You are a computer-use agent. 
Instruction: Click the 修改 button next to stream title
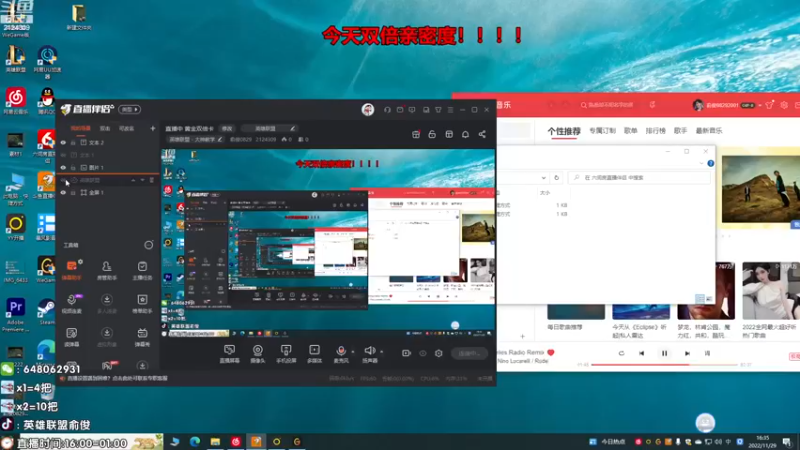(227, 129)
